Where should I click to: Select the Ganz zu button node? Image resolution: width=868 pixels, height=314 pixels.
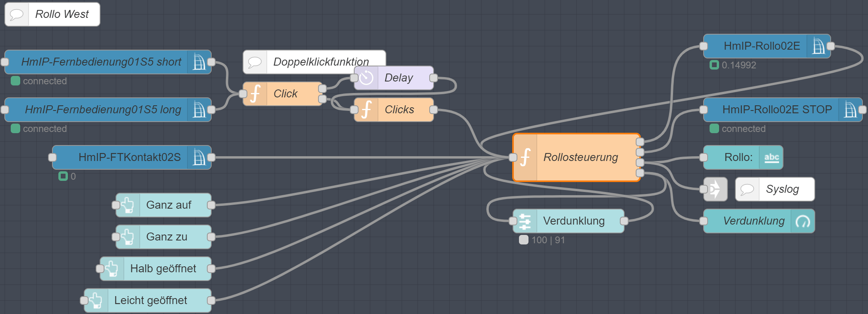click(x=167, y=237)
